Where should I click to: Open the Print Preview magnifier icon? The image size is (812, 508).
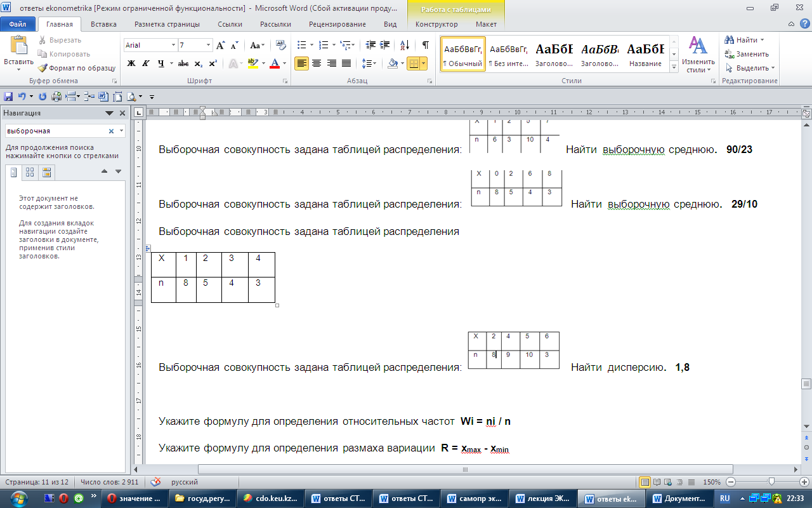pos(131,97)
